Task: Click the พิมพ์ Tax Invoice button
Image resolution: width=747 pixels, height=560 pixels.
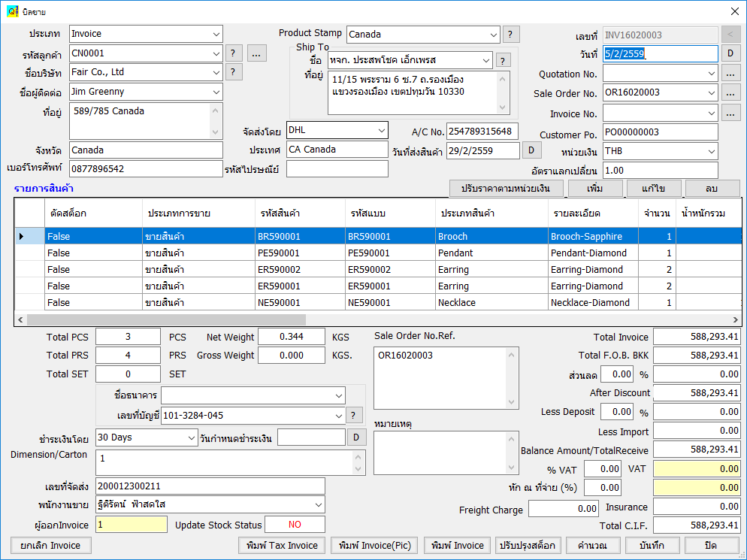Action: pos(283,545)
